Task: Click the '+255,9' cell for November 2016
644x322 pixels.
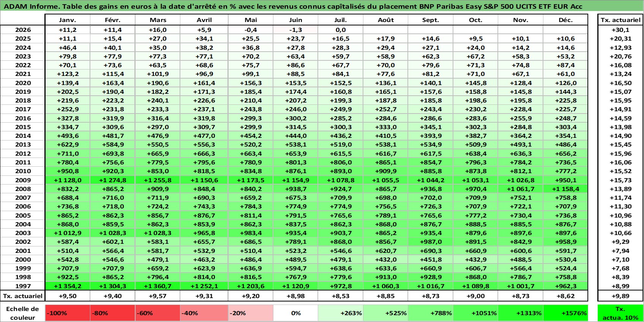Action: (x=521, y=118)
